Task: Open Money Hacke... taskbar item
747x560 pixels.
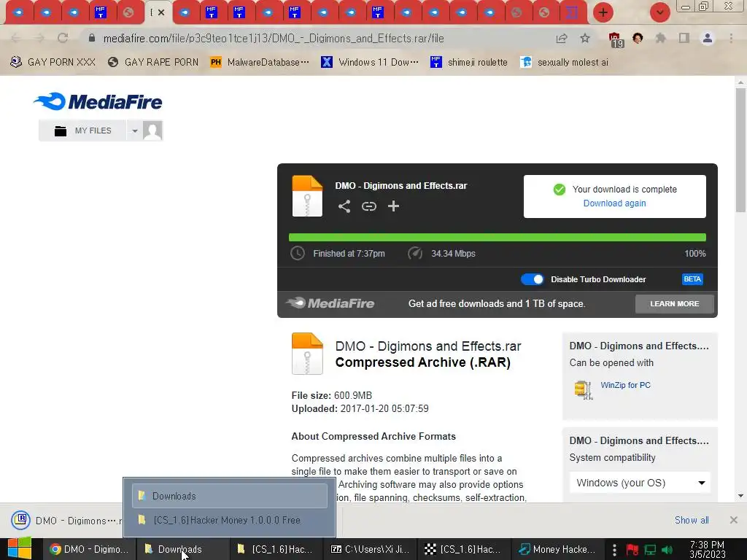Action: [x=557, y=549]
